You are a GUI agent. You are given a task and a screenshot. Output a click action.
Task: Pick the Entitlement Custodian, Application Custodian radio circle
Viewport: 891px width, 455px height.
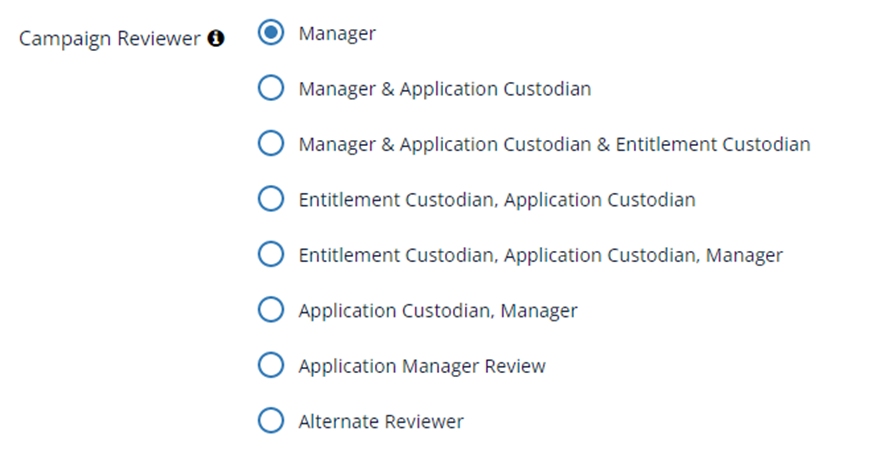(271, 199)
